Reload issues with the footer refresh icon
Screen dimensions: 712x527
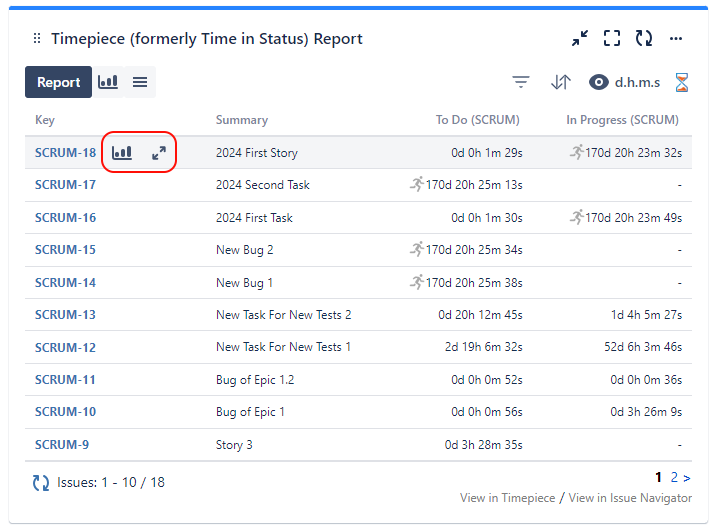[41, 482]
